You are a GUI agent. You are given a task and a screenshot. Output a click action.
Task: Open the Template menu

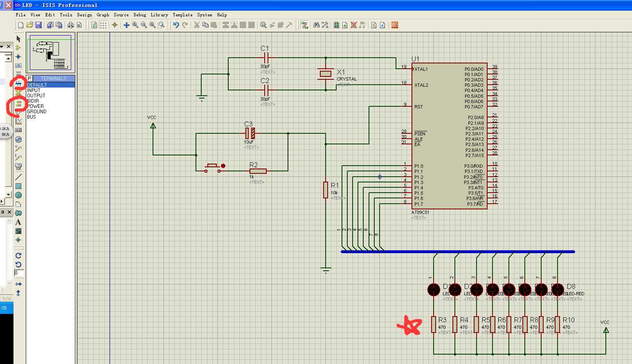182,15
